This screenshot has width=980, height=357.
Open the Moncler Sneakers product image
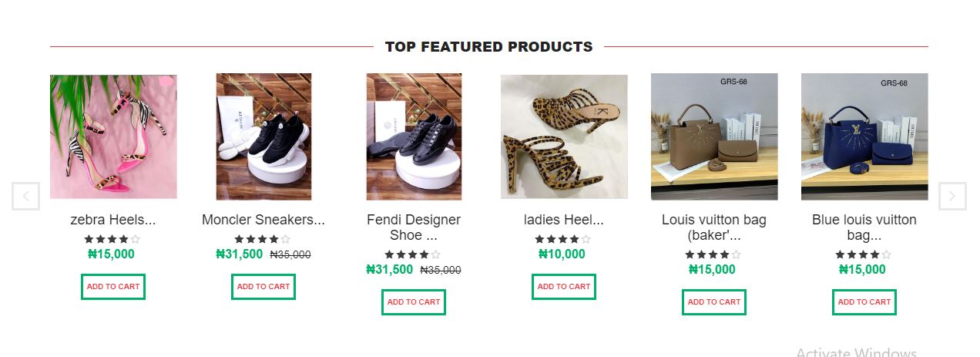(x=263, y=136)
